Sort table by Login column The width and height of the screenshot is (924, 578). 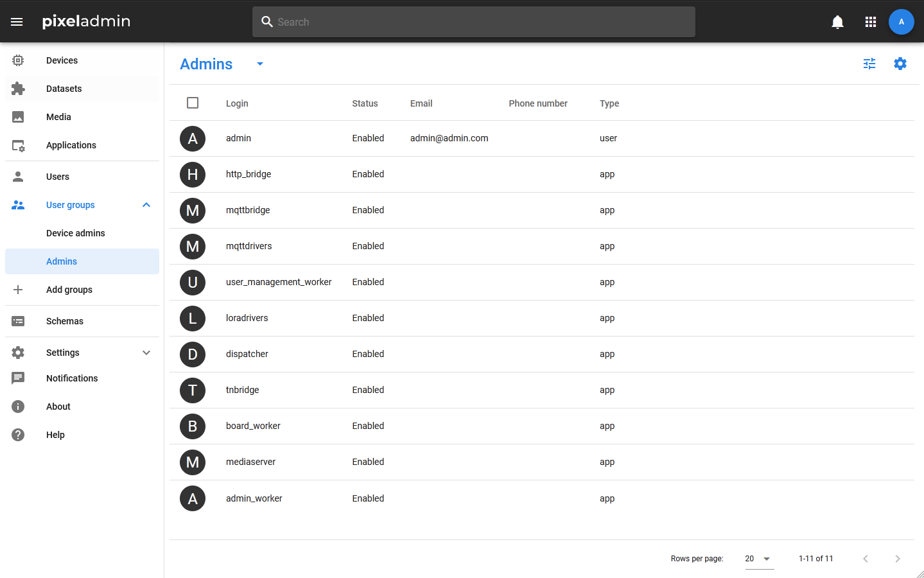point(237,103)
